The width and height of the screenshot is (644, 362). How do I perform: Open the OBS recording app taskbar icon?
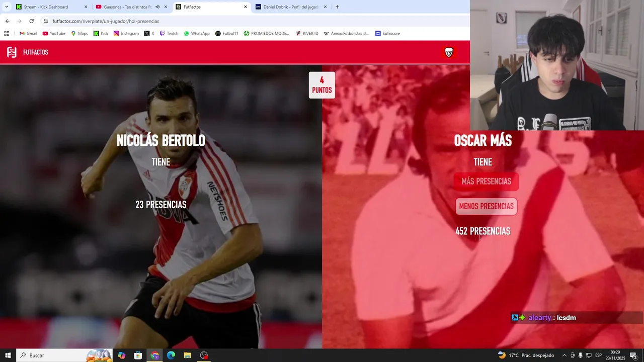point(204,355)
